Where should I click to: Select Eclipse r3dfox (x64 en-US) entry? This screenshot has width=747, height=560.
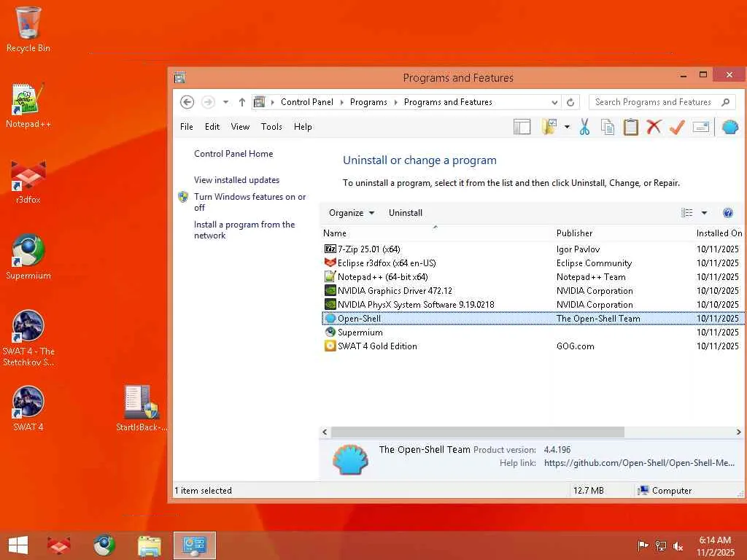pos(533,262)
